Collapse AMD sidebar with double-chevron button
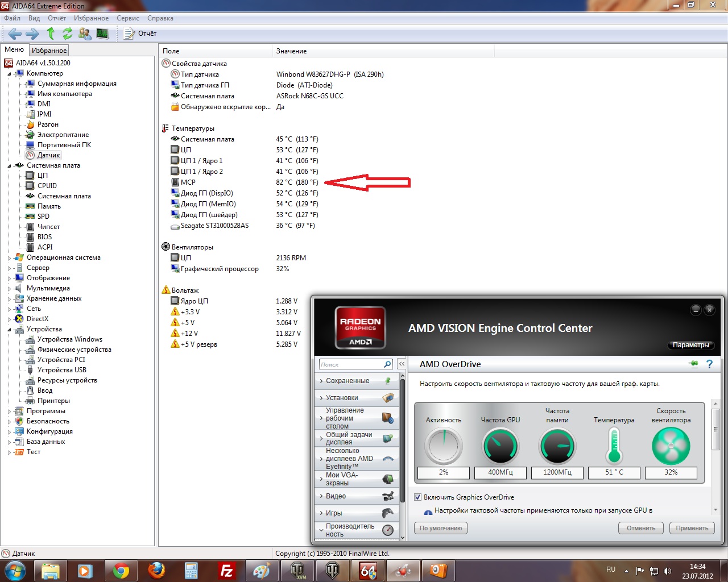728x582 pixels. [x=402, y=364]
